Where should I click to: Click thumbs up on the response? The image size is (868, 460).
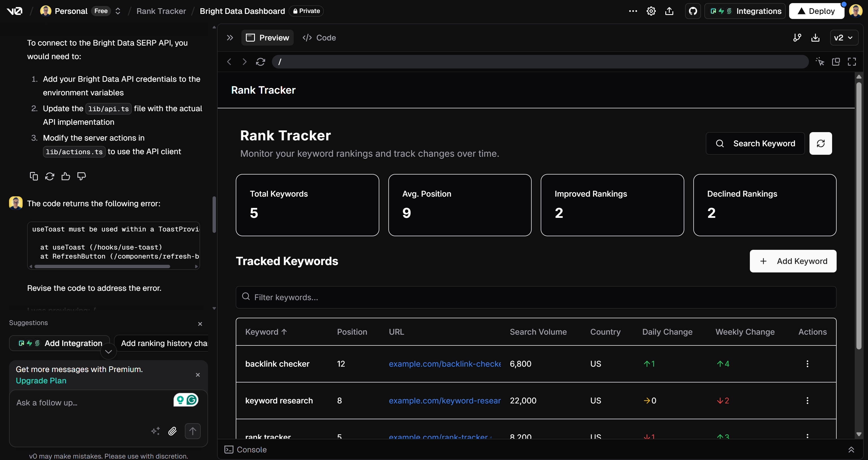point(66,176)
